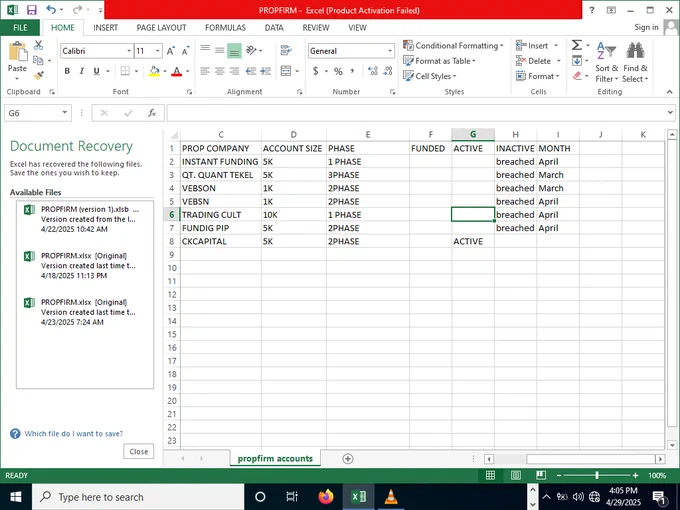Screen dimensions: 680x510
Task: Open the Name Box G6 dropdown arrow
Action: coord(65,113)
